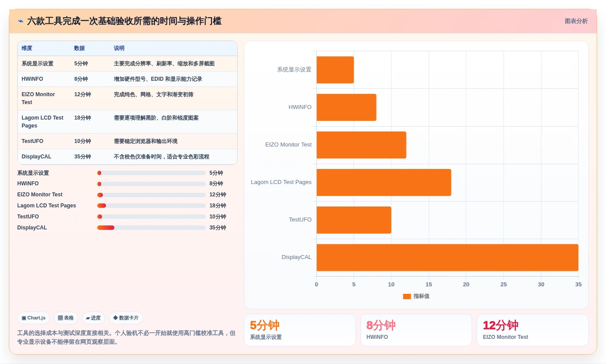Open the 8分钟 HWiNFO data card
The width and height of the screenshot is (606, 364).
(x=416, y=330)
